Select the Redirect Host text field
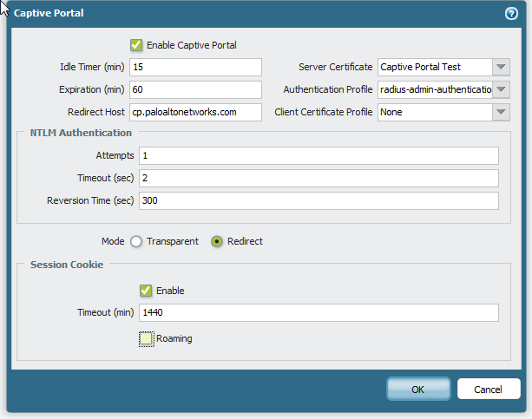Image resolution: width=532 pixels, height=419 pixels. [196, 112]
